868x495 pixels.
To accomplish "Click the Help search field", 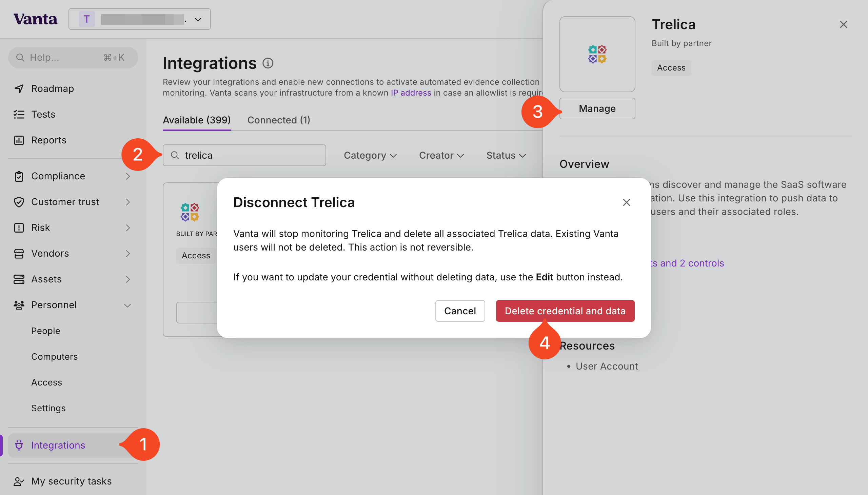I will click(x=73, y=57).
